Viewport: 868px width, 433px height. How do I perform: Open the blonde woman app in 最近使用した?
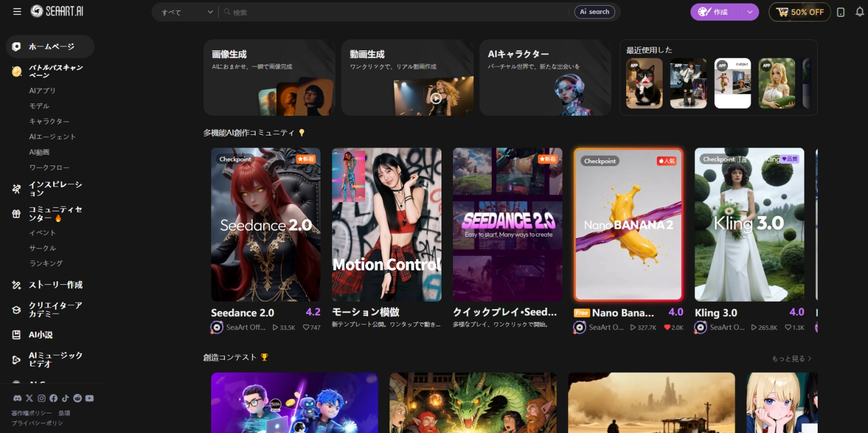click(777, 83)
